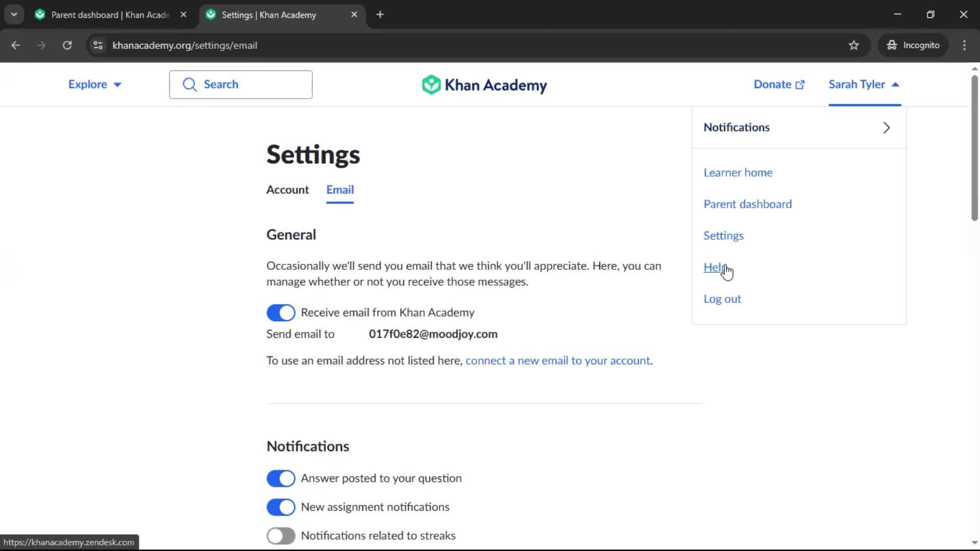Click connect a new email link
980x551 pixels.
click(x=558, y=361)
